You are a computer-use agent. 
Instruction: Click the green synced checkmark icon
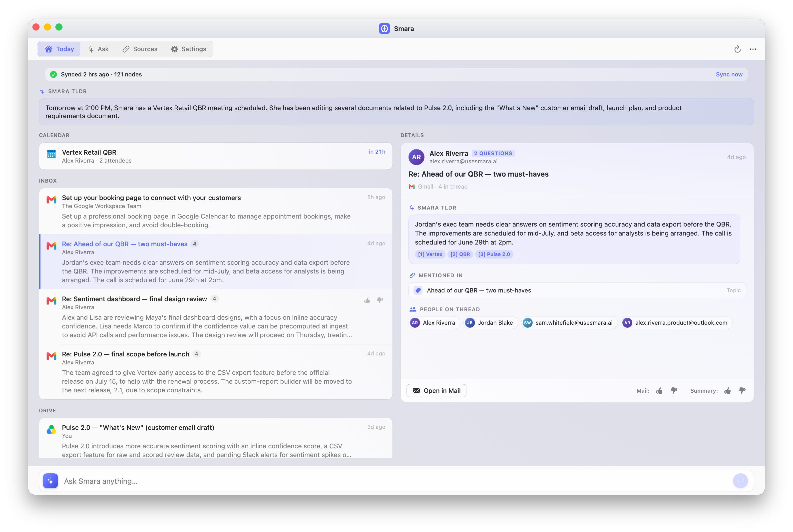point(53,74)
